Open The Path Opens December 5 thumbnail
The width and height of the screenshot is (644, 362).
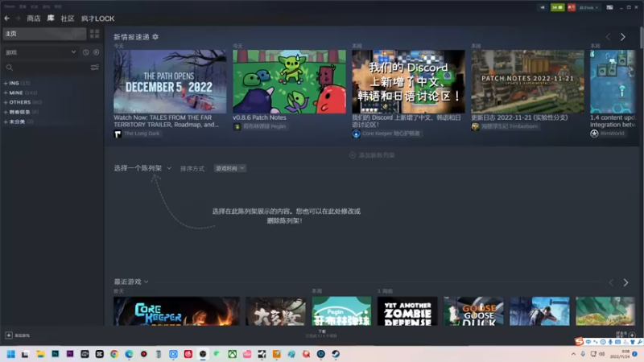pyautogui.click(x=170, y=82)
